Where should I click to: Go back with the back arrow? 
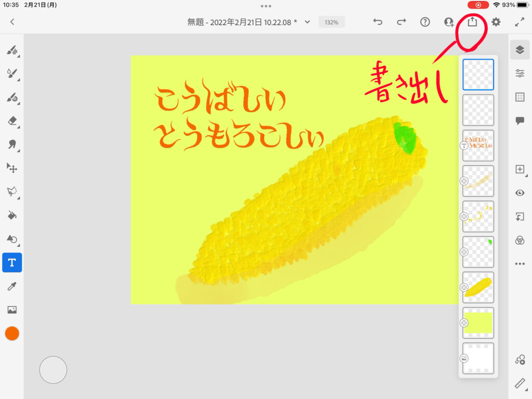pos(12,22)
